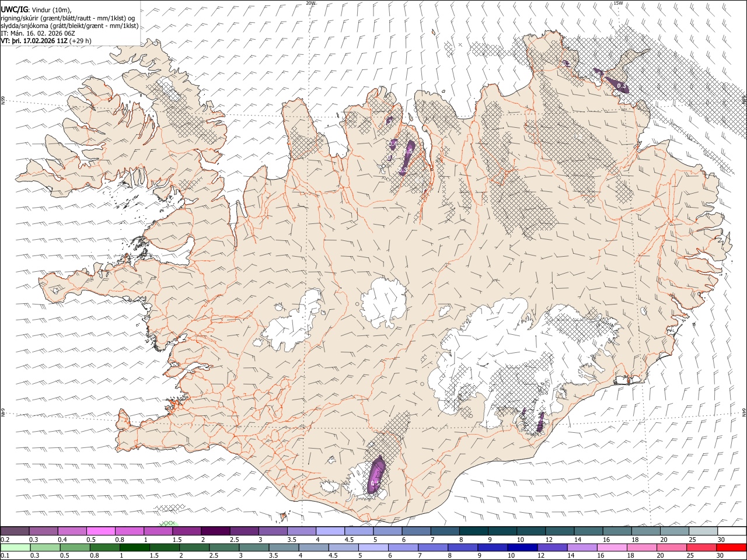Click the '4.5' label in the top legend row
This screenshot has width=747, height=560.
point(349,540)
